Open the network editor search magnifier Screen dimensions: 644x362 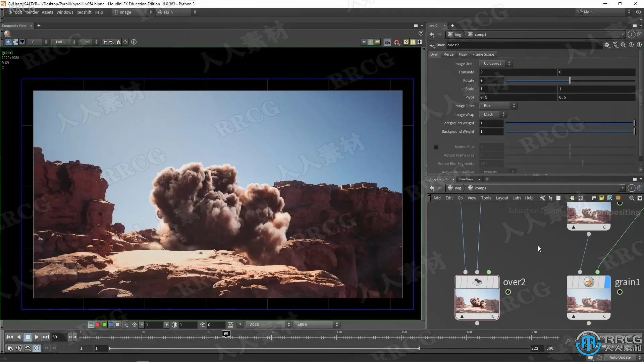pyautogui.click(x=632, y=198)
